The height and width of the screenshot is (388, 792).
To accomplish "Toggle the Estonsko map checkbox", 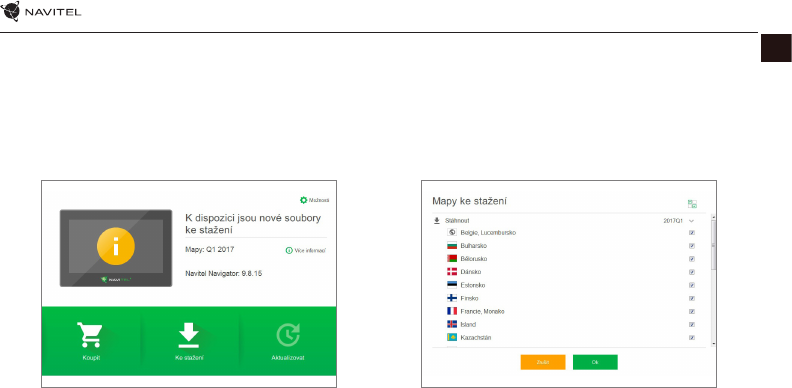I will tap(692, 285).
